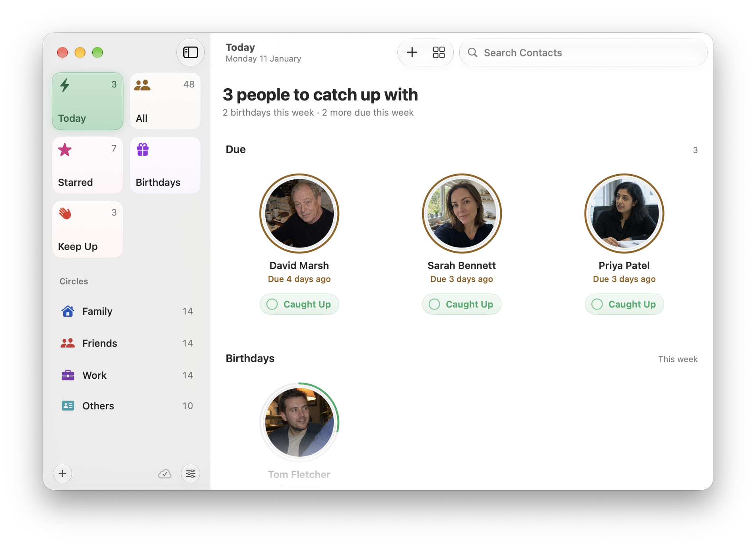Open the sliders settings icon in the sidebar
Screen dimensions: 756x557
tap(190, 473)
